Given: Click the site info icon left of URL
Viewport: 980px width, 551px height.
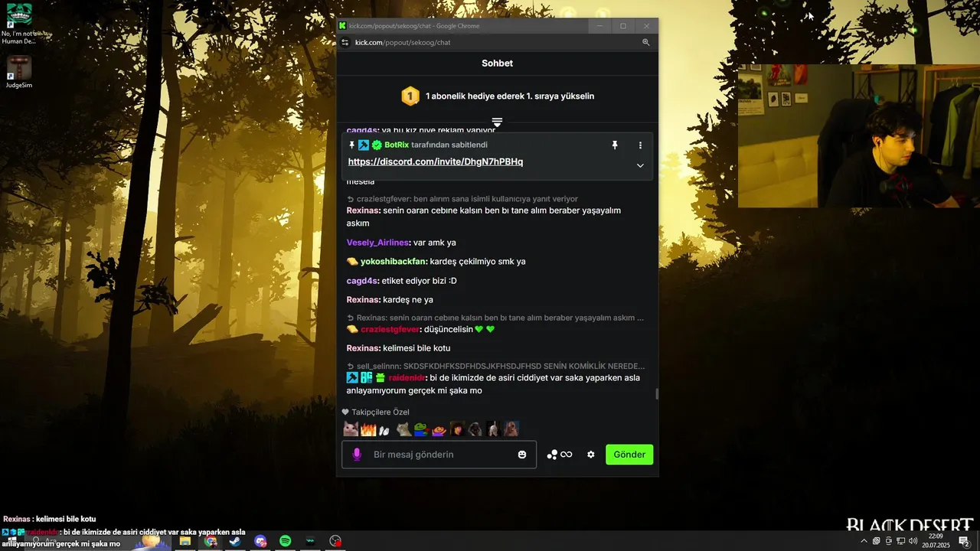Looking at the screenshot, I should coord(345,43).
